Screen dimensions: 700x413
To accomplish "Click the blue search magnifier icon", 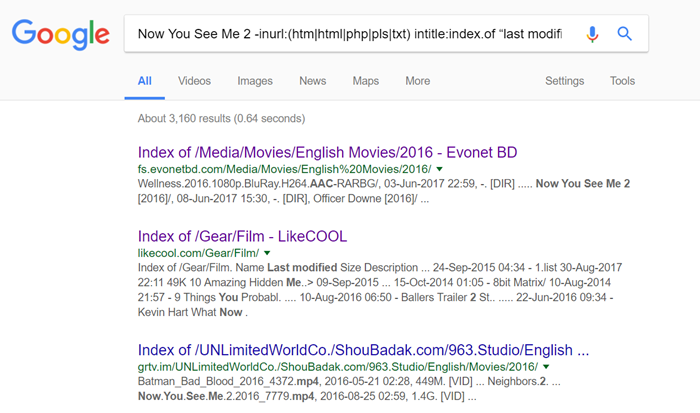I will (x=624, y=33).
